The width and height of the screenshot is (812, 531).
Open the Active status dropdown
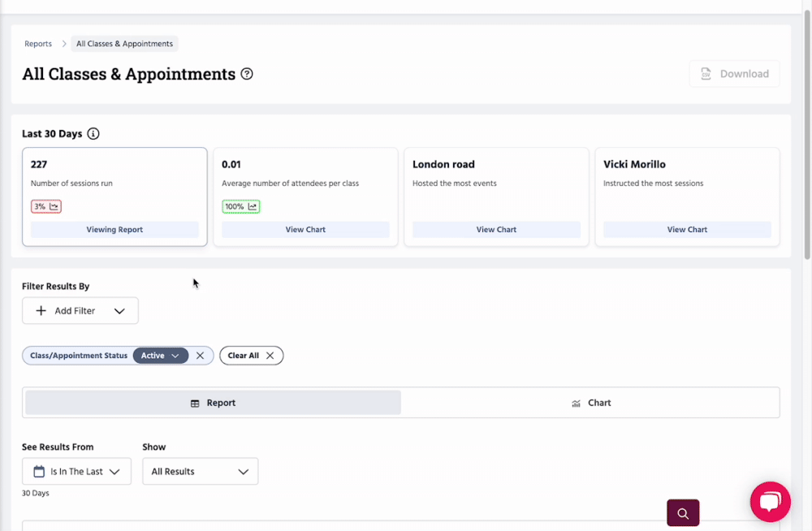(x=161, y=356)
